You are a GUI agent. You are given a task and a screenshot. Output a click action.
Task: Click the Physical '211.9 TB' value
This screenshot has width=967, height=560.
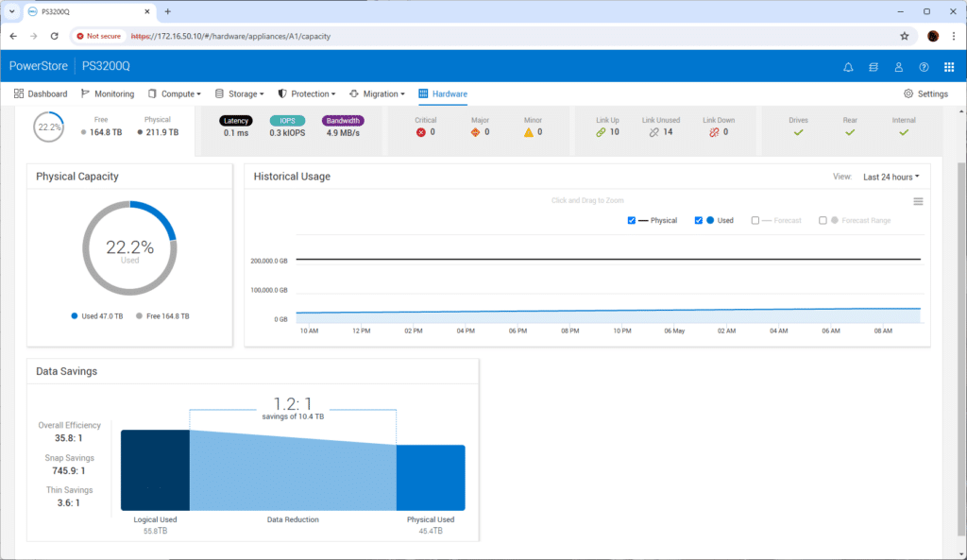162,132
